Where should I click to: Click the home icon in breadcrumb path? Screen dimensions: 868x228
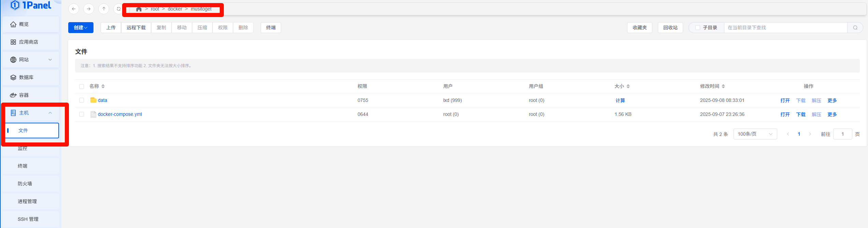point(139,9)
